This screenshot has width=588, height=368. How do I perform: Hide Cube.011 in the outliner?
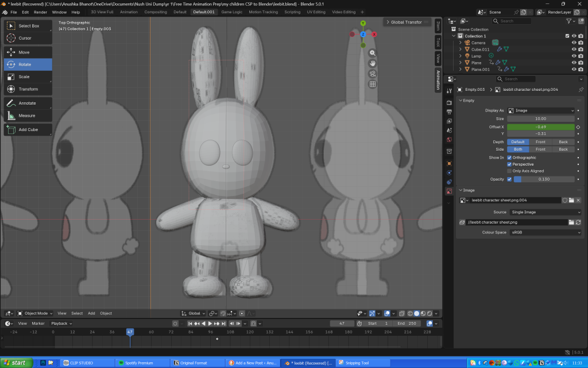(573, 49)
